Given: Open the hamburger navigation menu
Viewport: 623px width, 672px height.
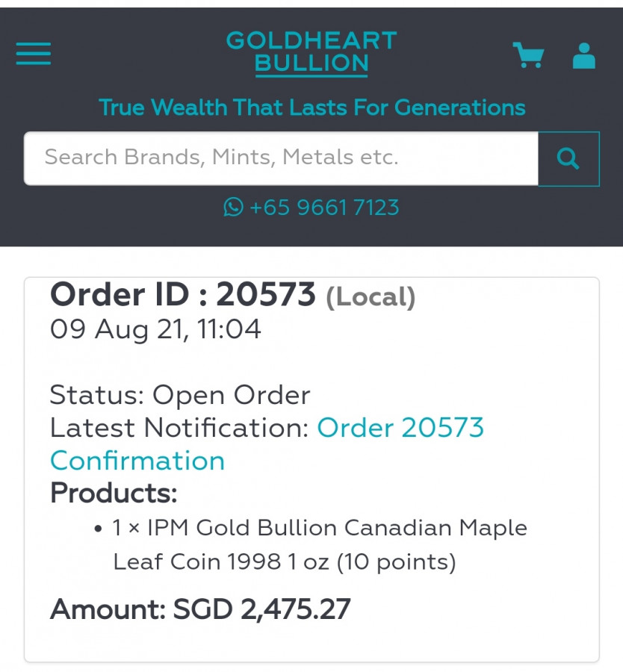Looking at the screenshot, I should click(x=34, y=54).
